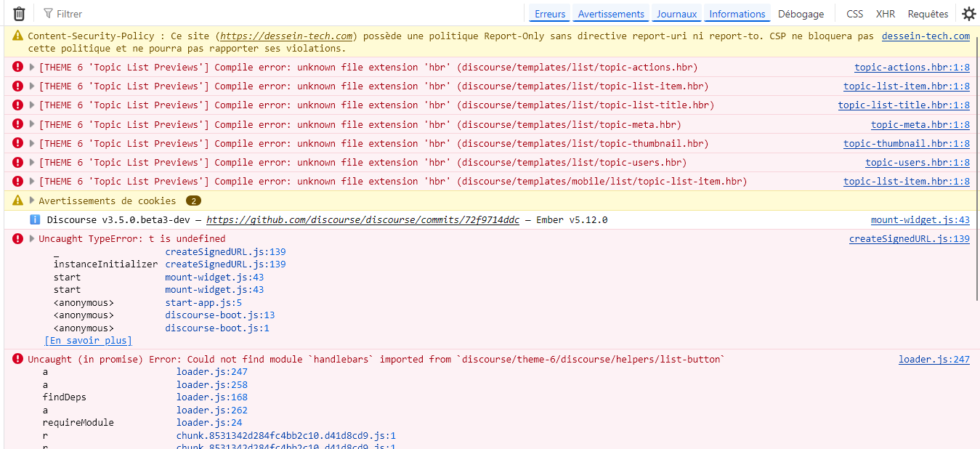
Task: Click En savoir plus link
Action: click(x=89, y=340)
